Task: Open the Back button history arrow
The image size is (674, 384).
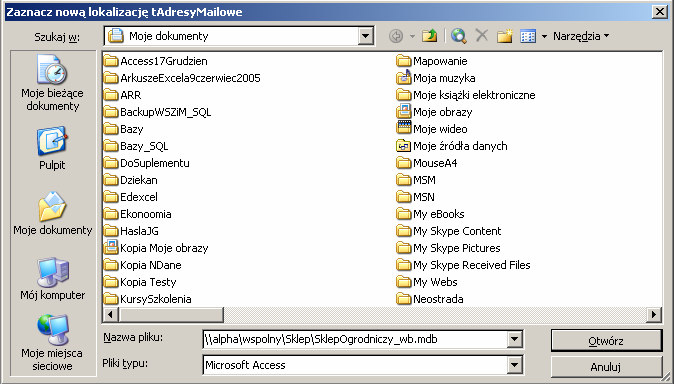Action: (412, 37)
